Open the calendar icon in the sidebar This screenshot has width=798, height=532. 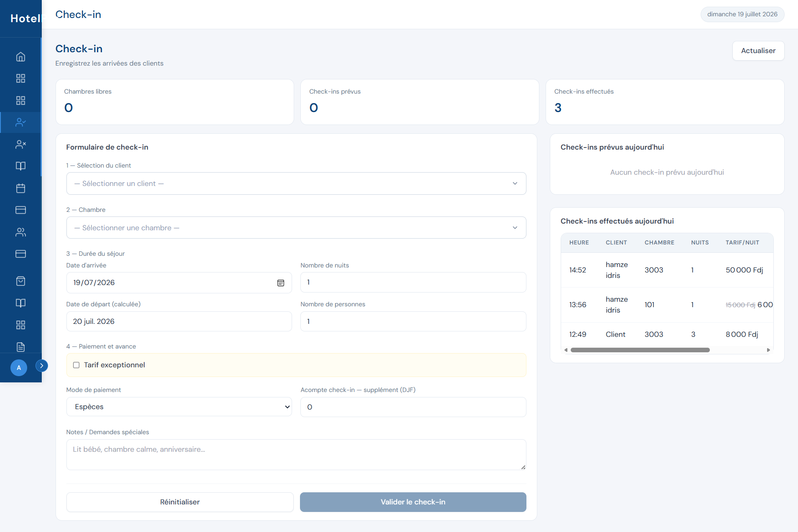pyautogui.click(x=20, y=188)
